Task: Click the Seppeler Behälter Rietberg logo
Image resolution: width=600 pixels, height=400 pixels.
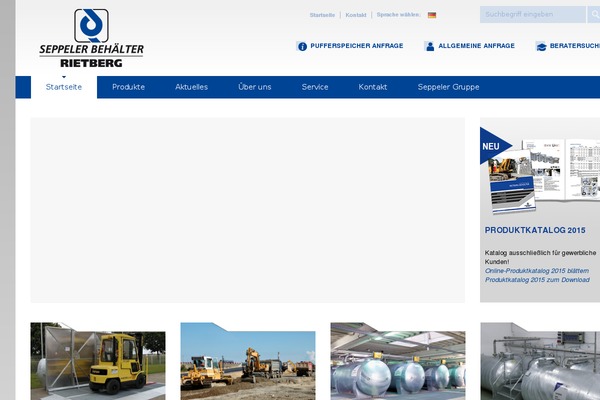Action: (91, 38)
